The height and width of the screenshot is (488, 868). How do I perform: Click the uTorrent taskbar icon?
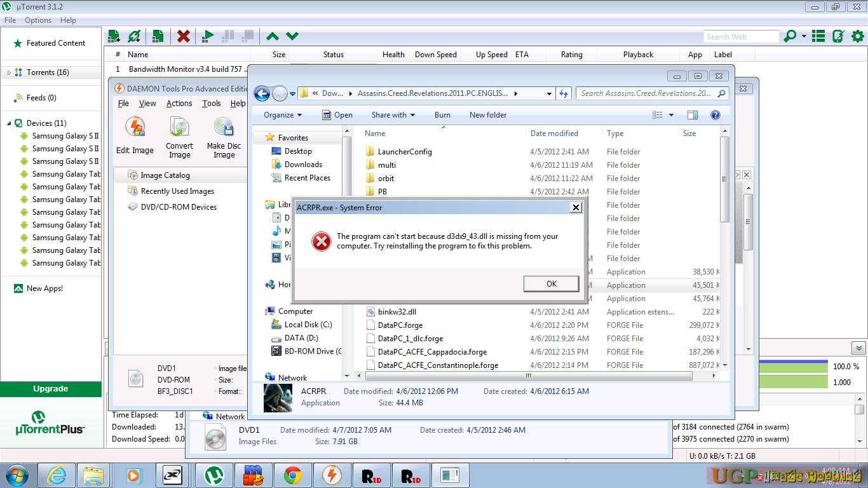tap(214, 475)
